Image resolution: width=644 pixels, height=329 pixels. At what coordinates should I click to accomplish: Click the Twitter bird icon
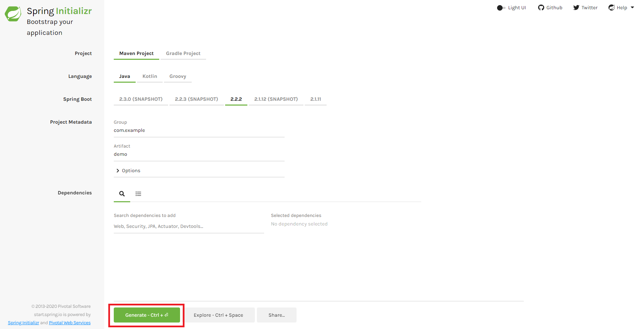point(576,8)
